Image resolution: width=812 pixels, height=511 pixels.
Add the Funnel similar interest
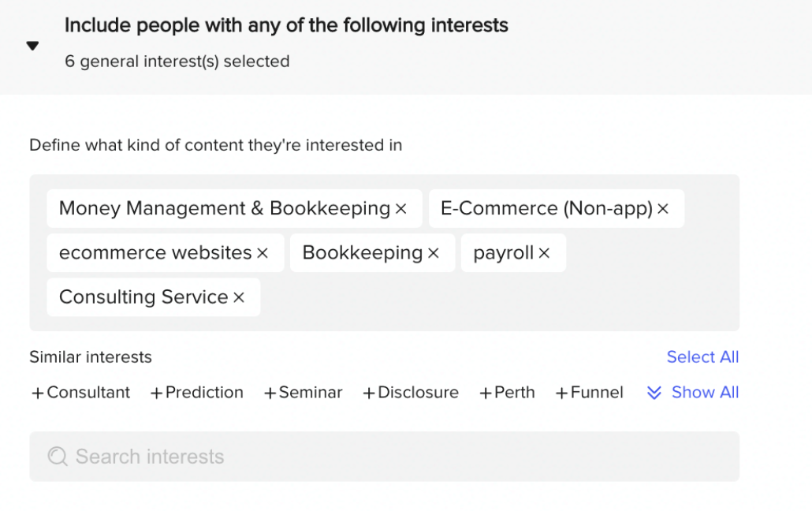[x=589, y=393]
